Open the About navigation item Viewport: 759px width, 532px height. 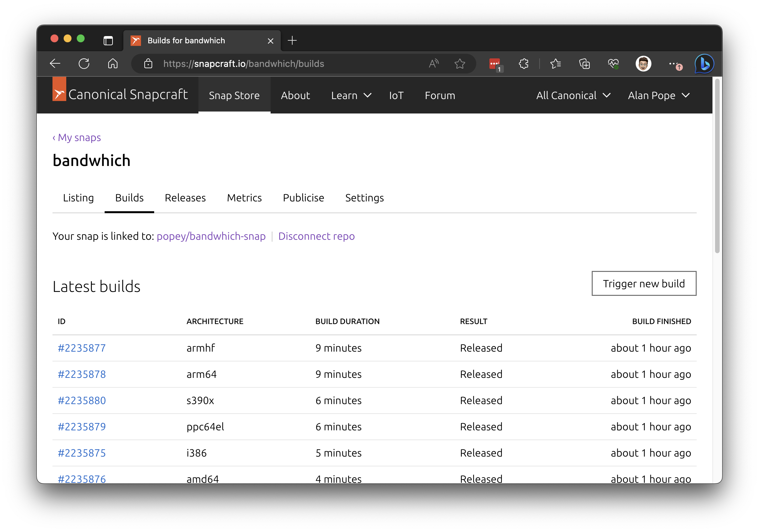pyautogui.click(x=295, y=95)
